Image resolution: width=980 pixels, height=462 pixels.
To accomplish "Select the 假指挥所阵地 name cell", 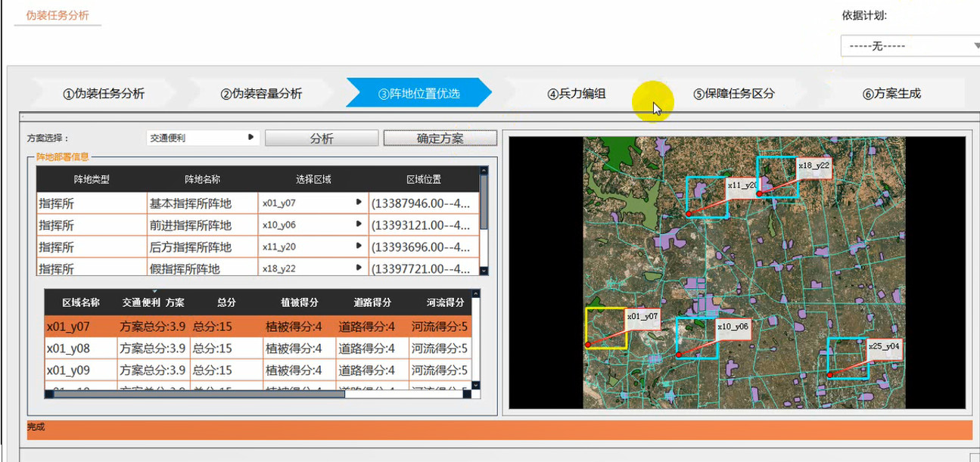I will [x=202, y=268].
